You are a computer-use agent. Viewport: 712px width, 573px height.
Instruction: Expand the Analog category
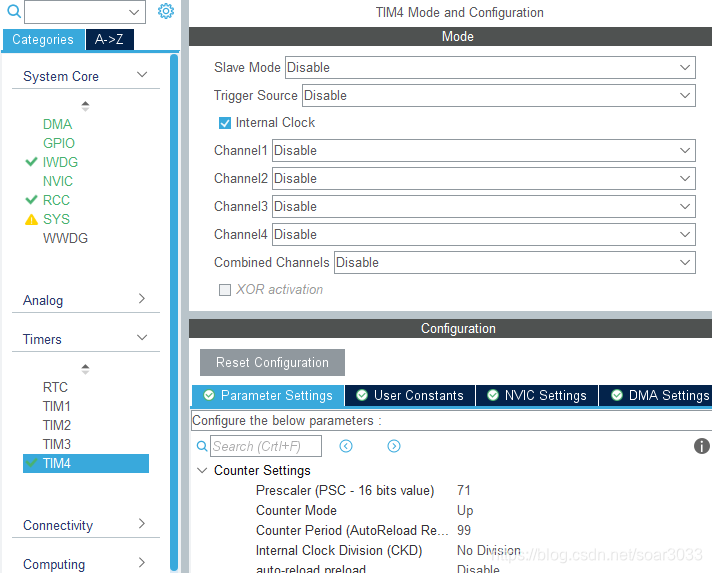click(142, 298)
